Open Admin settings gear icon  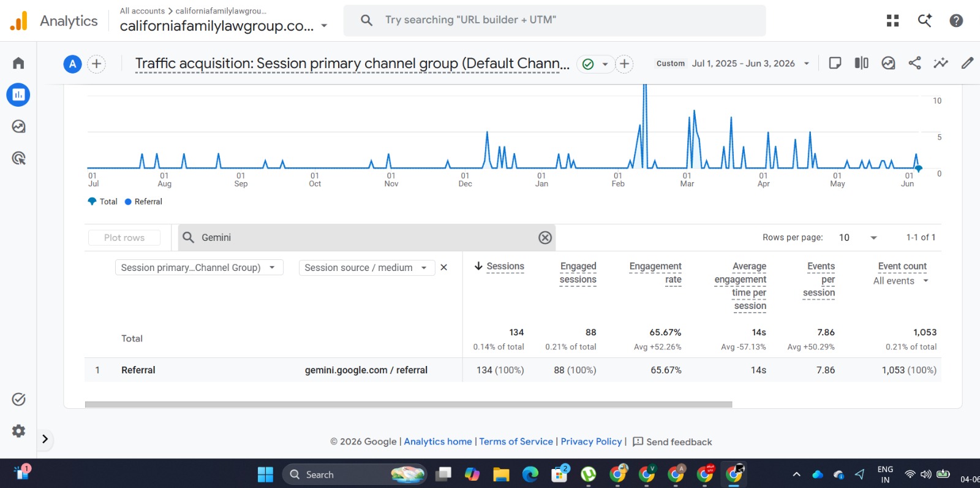click(18, 431)
